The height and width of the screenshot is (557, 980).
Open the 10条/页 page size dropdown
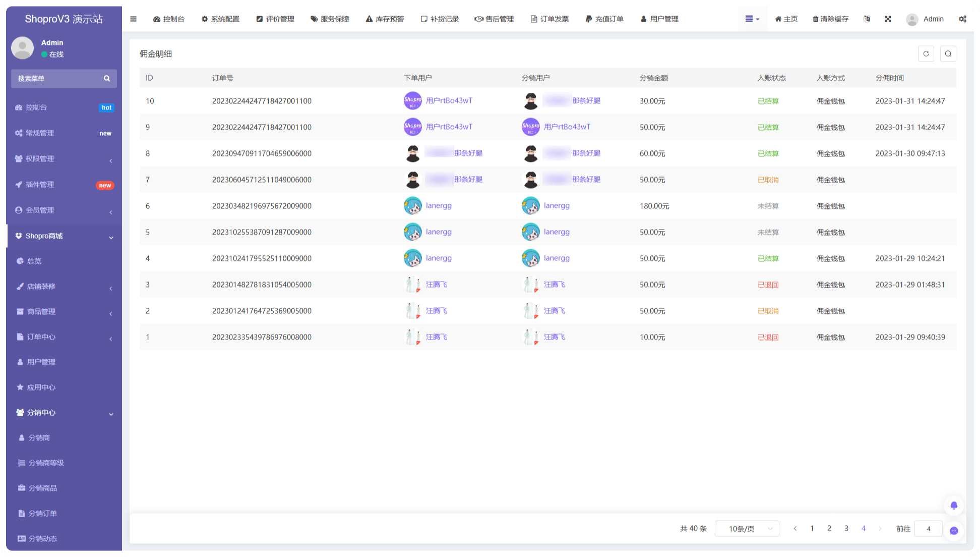pyautogui.click(x=747, y=529)
